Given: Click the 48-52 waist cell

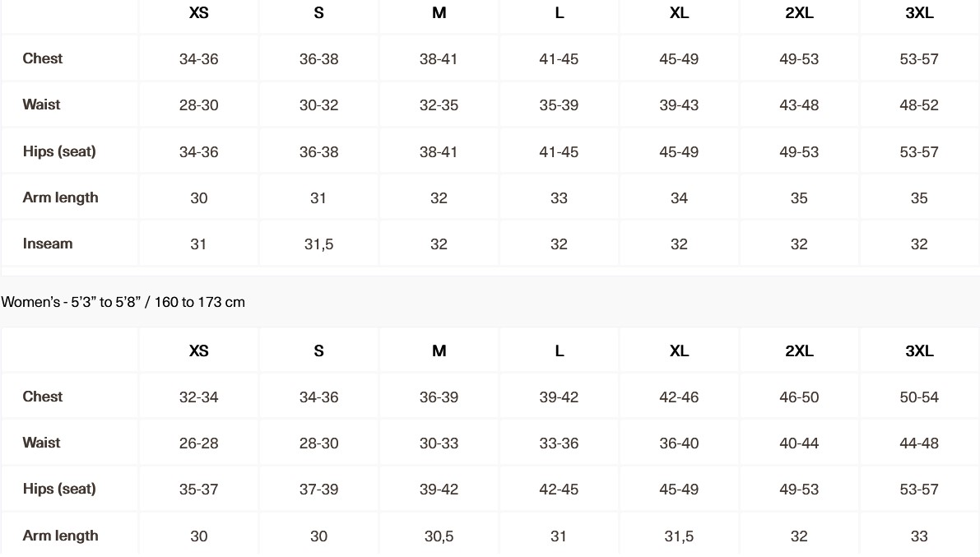Looking at the screenshot, I should pyautogui.click(x=919, y=105).
